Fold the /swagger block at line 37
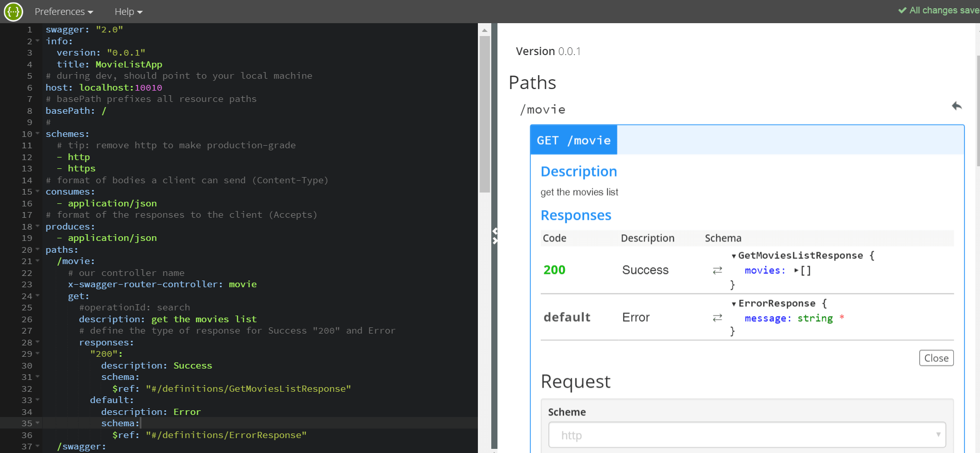The image size is (980, 453). pos(38,446)
